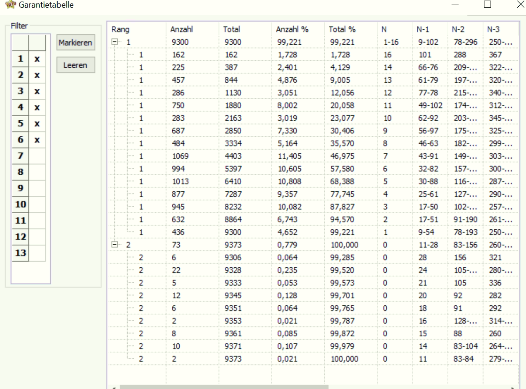Viewport: 526px width, 389px height.
Task: Select filter row header 10
Action: tap(20, 205)
